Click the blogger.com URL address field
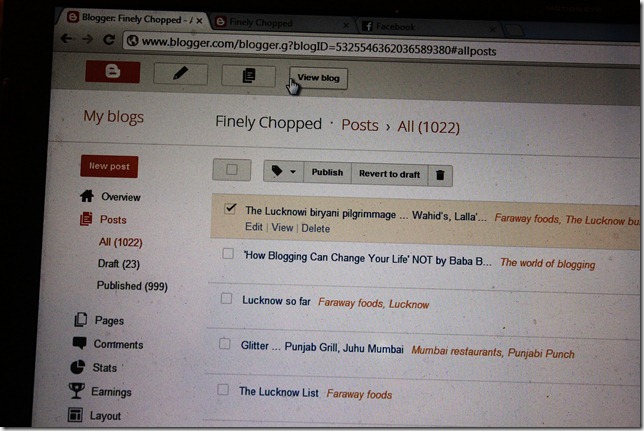This screenshot has width=644, height=431. pyautogui.click(x=319, y=46)
